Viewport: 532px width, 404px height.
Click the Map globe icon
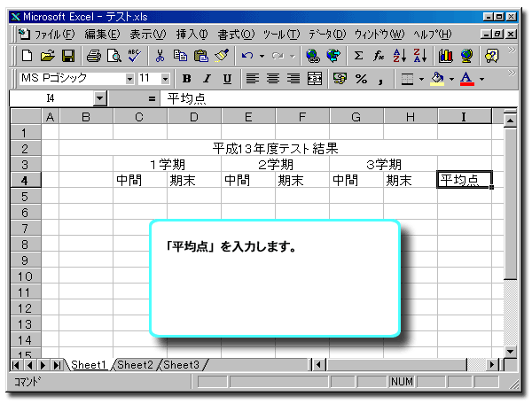click(466, 56)
